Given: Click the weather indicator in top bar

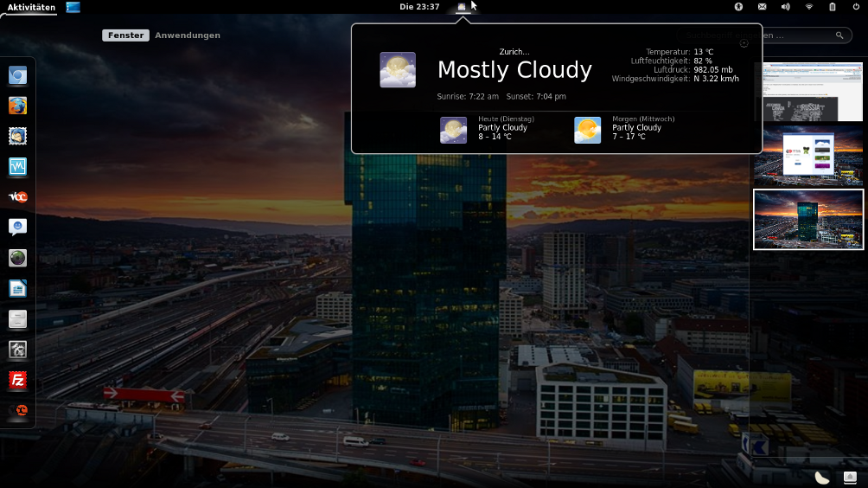Looking at the screenshot, I should [462, 7].
